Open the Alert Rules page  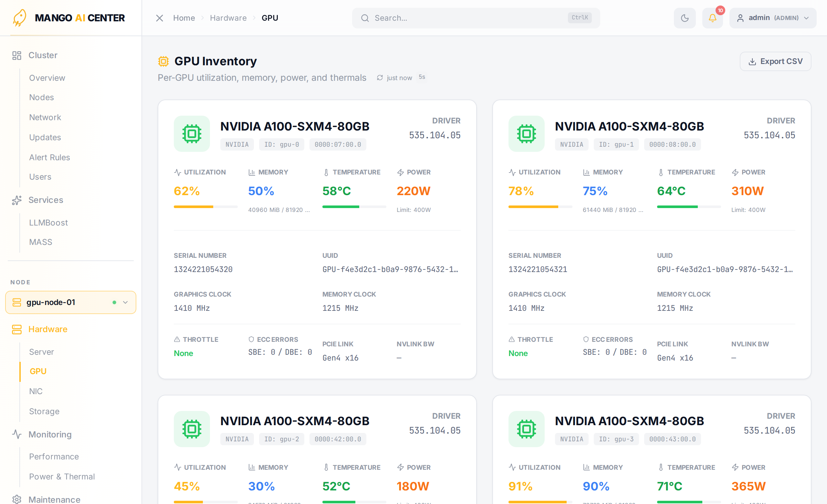point(49,157)
